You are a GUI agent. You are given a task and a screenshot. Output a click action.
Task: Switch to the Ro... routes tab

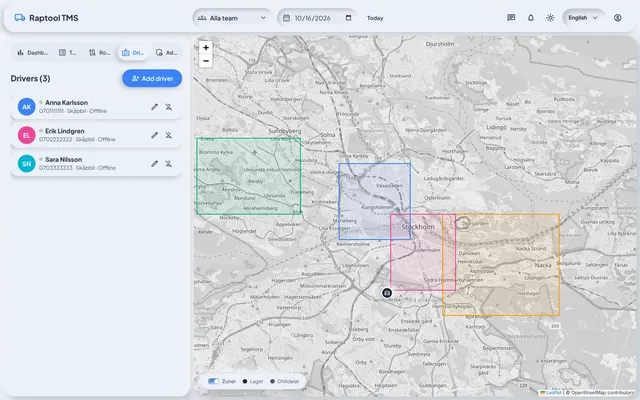click(99, 53)
